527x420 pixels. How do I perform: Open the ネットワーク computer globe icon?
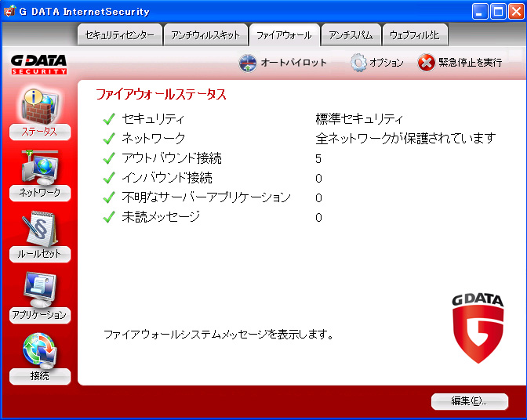click(x=40, y=168)
